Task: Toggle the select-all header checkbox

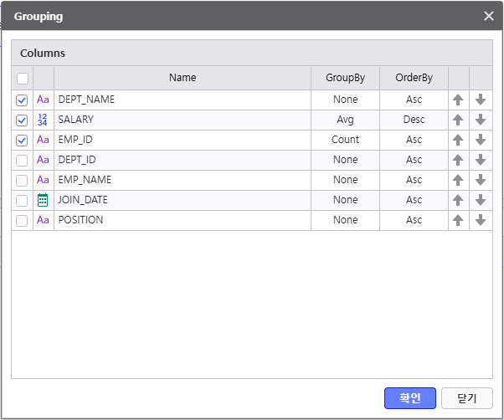Action: (22, 79)
